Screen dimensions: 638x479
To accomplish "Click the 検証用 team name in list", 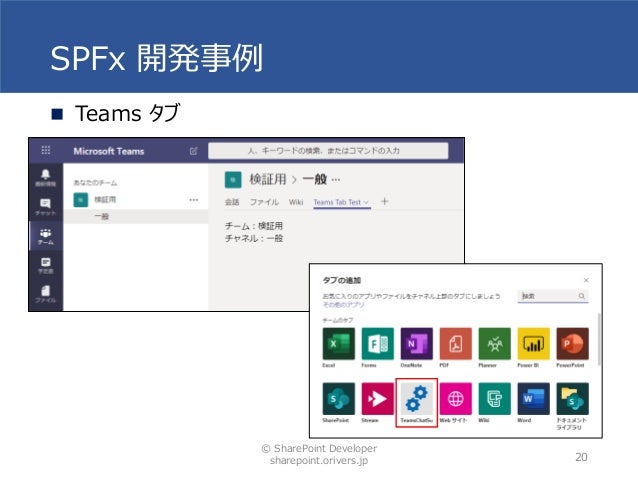I will 105,200.
